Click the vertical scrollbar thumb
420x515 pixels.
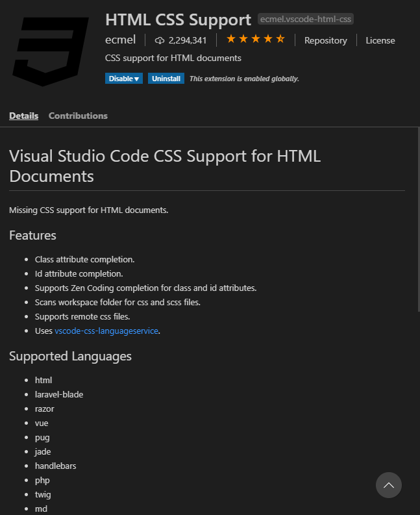pos(419,219)
